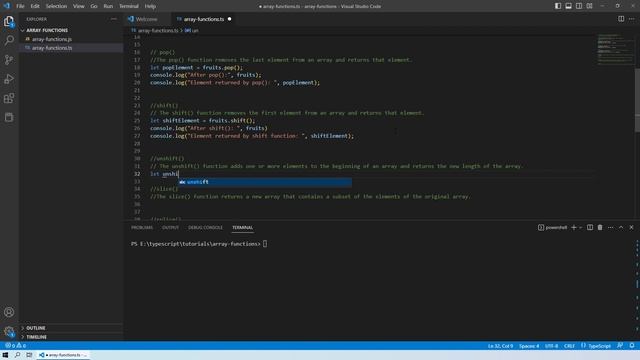Collapse the ARRAY FUNCTIONS folder section
This screenshot has width=640, height=360.
[x=47, y=30]
